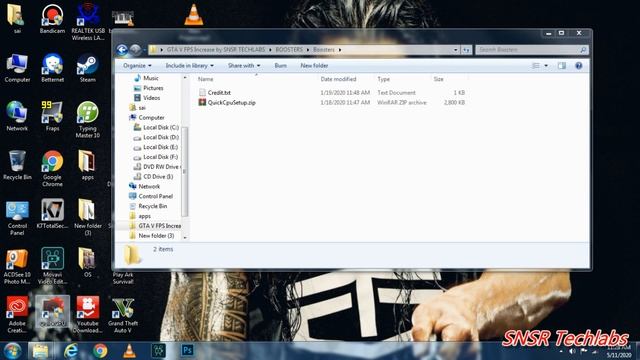Viewport: 640px width, 360px height.
Task: Open Movavi Video Editor shortcut
Action: coord(52,266)
